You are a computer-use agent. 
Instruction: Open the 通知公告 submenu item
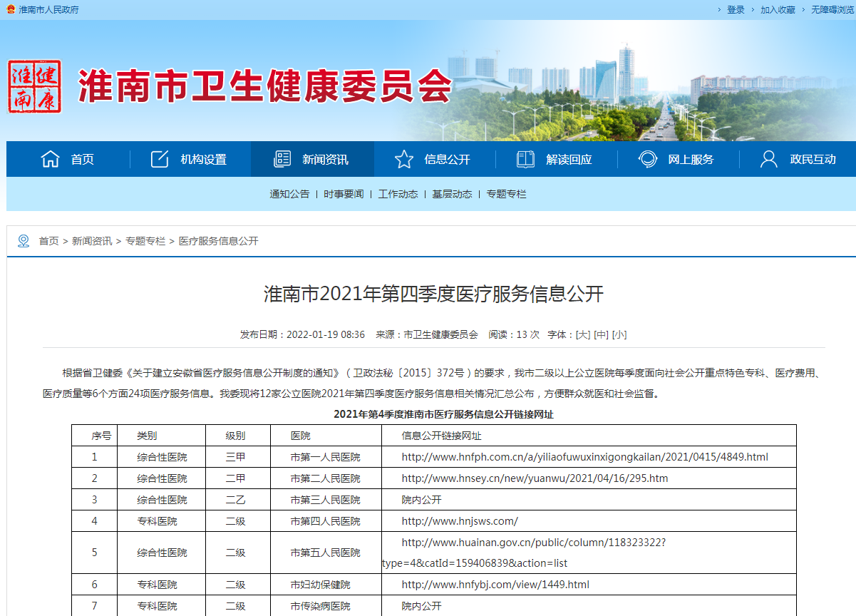click(288, 193)
